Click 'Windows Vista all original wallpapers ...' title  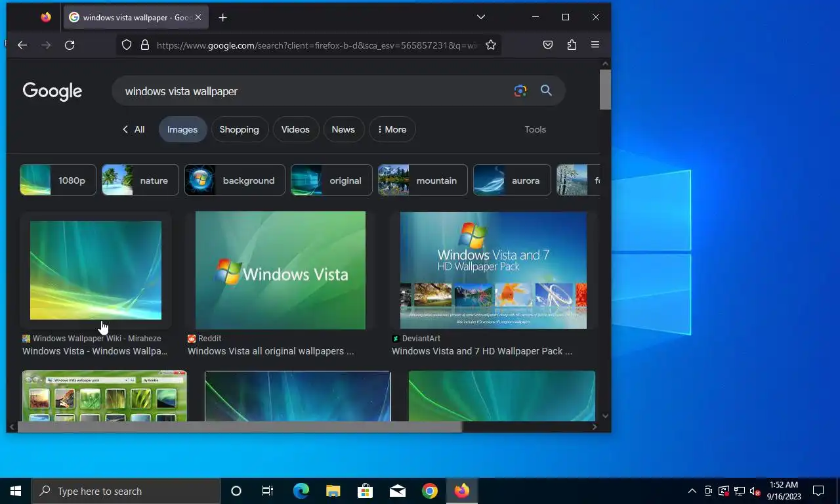coord(270,351)
